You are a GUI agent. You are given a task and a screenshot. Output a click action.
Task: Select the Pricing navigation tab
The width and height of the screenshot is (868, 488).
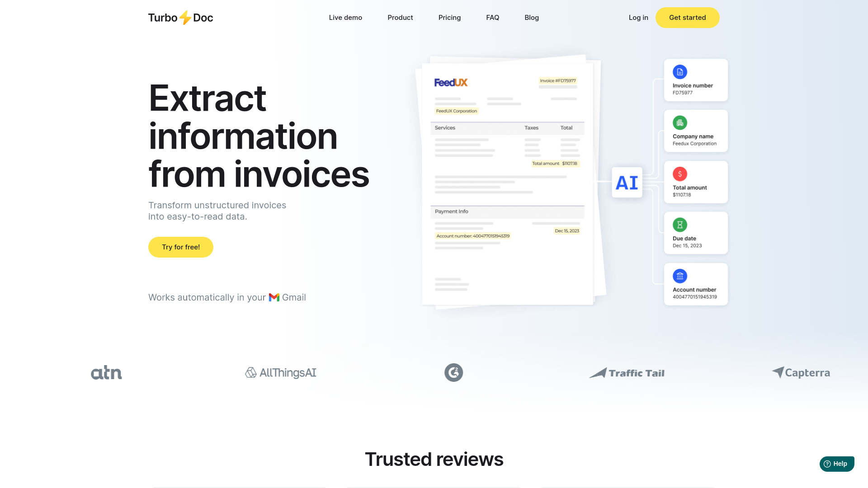(x=449, y=17)
